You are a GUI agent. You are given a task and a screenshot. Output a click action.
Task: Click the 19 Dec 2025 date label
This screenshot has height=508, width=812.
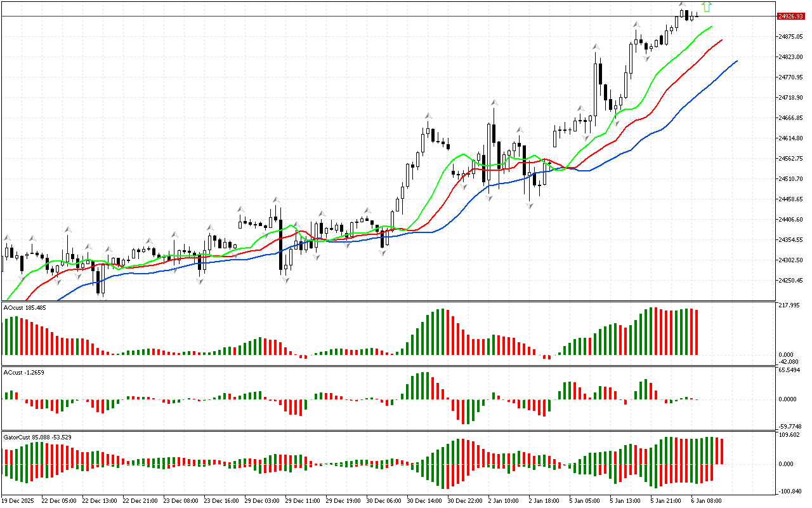pyautogui.click(x=19, y=500)
